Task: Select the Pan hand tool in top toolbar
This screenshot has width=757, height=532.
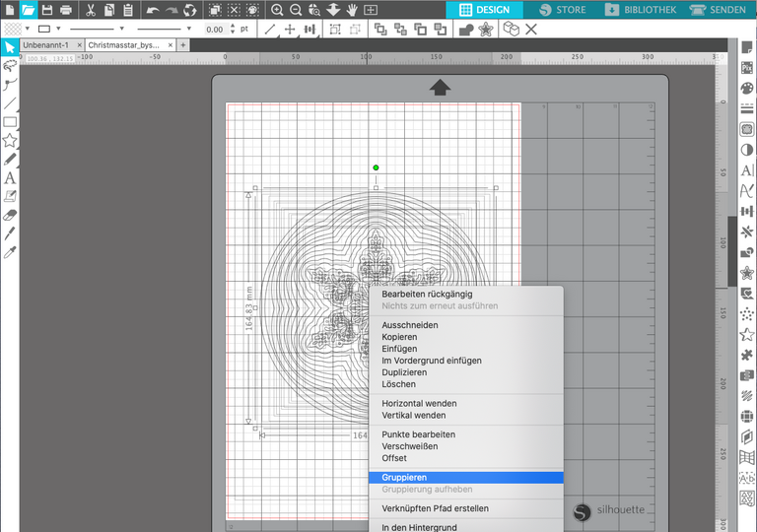Action: [352, 10]
